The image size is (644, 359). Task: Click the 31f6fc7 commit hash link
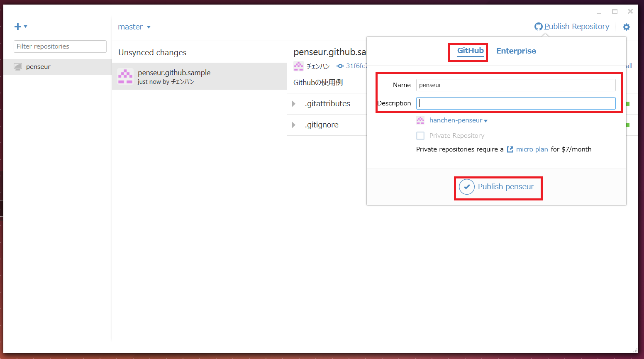pyautogui.click(x=356, y=66)
